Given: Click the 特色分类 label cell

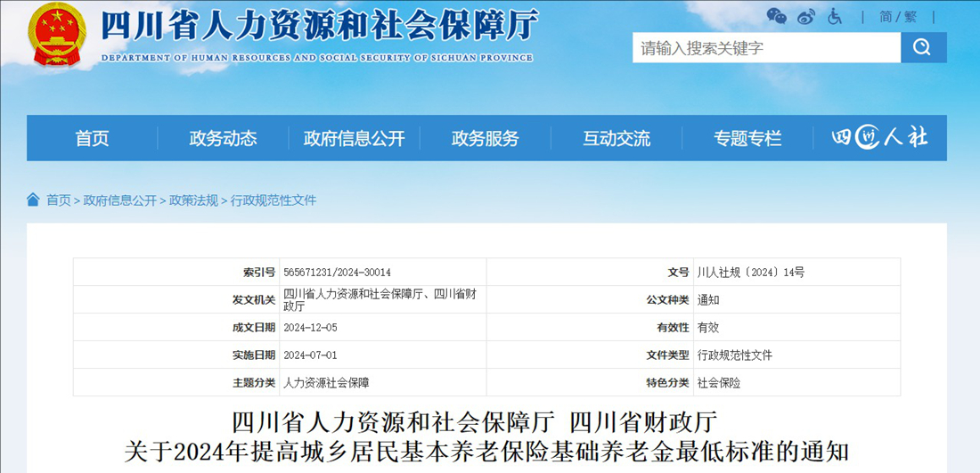Looking at the screenshot, I should pos(590,382).
